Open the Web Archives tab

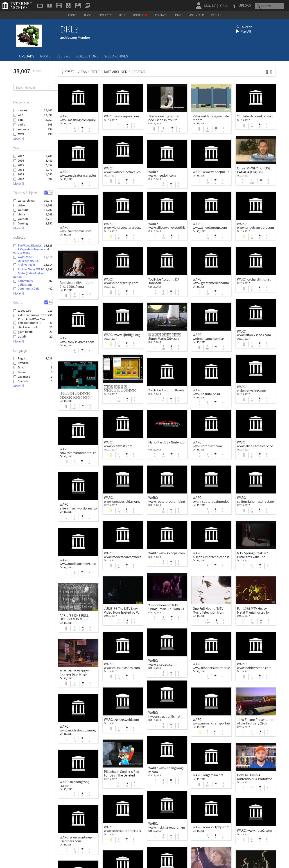pos(116,56)
